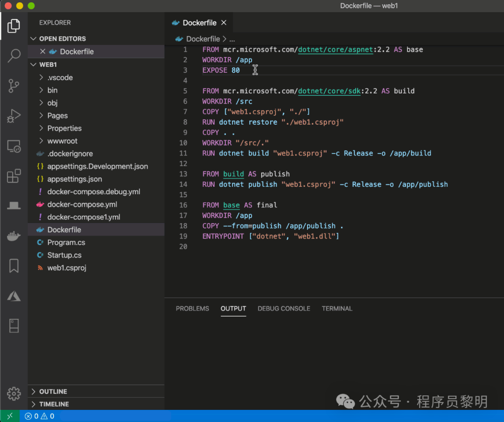This screenshot has width=504, height=422.
Task: Switch to the TERMINAL panel tab
Action: tap(337, 309)
